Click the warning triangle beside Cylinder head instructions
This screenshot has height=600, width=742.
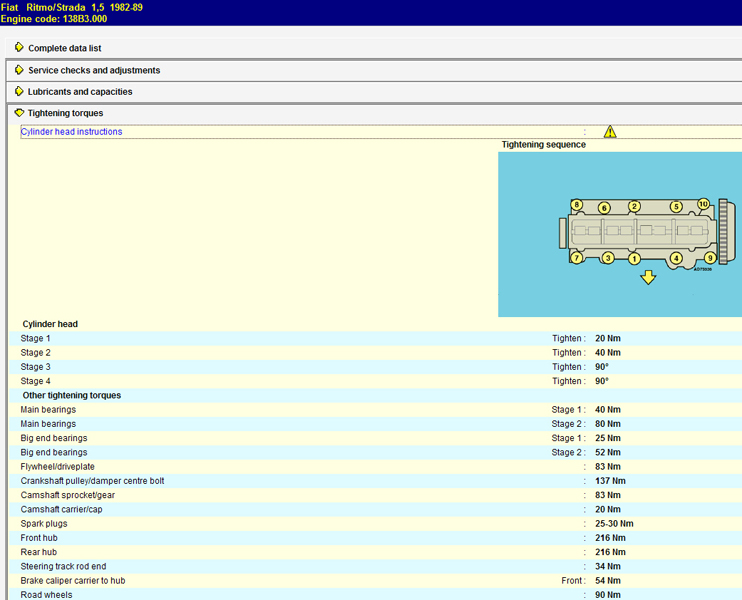(x=610, y=132)
